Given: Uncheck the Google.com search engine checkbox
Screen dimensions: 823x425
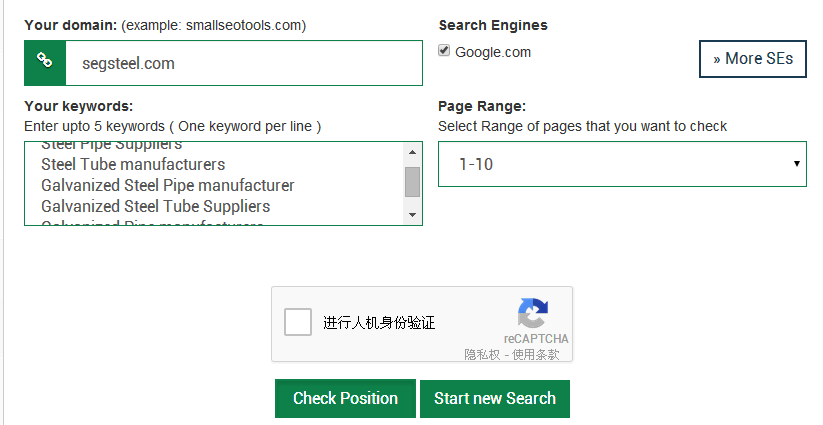Looking at the screenshot, I should [x=444, y=51].
